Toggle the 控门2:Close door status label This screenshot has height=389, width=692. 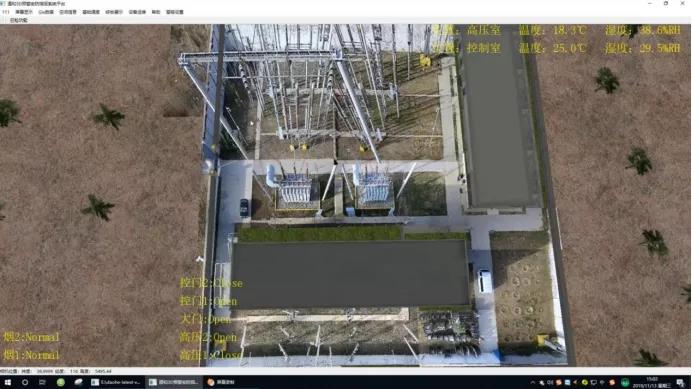[211, 283]
